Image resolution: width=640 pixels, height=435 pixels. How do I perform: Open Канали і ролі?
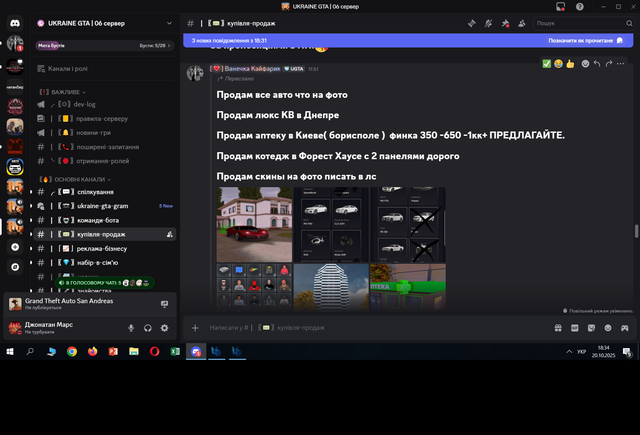[104, 69]
